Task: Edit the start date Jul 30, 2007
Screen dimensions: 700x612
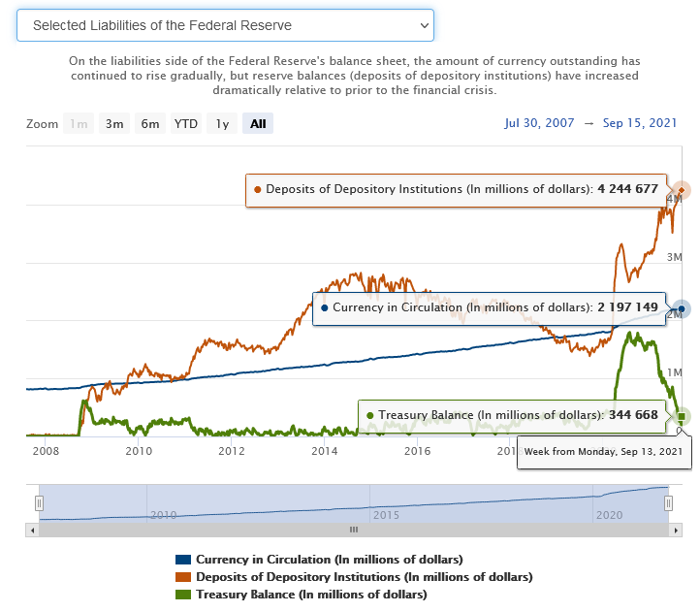Action: [539, 123]
